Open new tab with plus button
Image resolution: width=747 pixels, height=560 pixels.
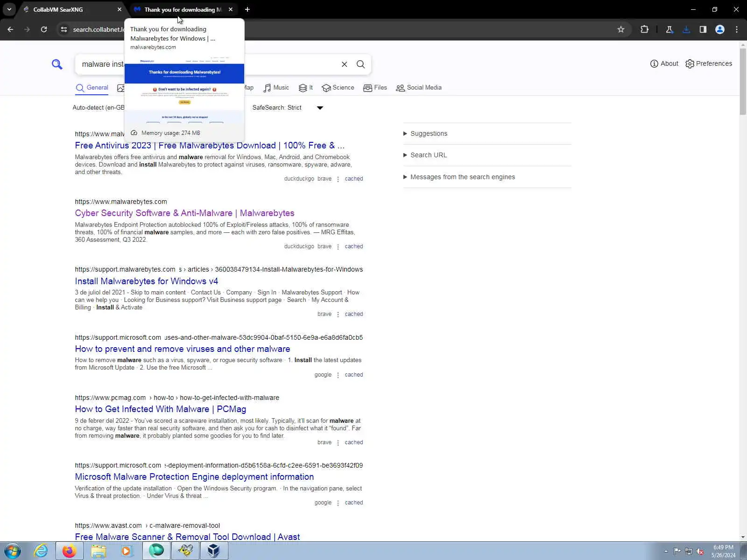pyautogui.click(x=247, y=9)
